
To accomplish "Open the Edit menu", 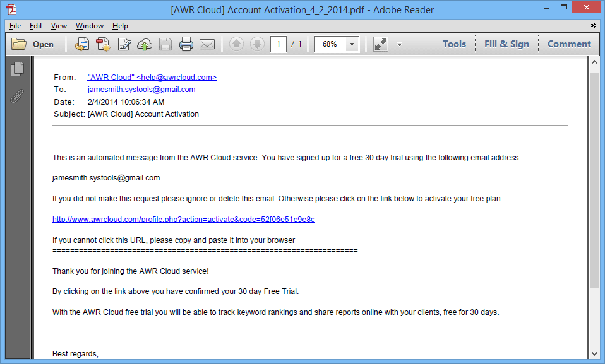I will pos(36,26).
